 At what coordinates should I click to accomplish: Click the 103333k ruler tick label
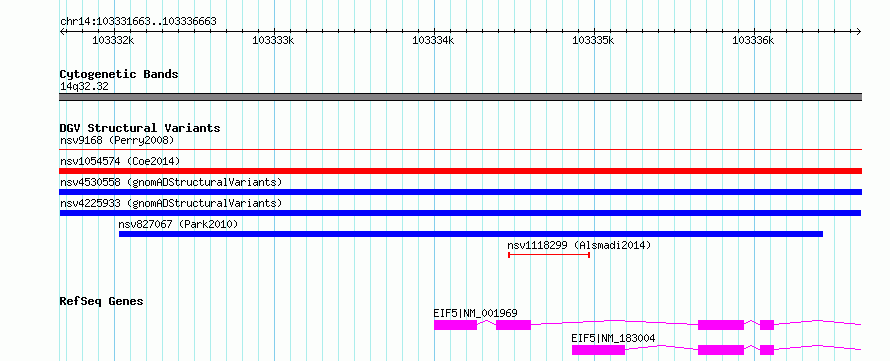pyautogui.click(x=273, y=40)
